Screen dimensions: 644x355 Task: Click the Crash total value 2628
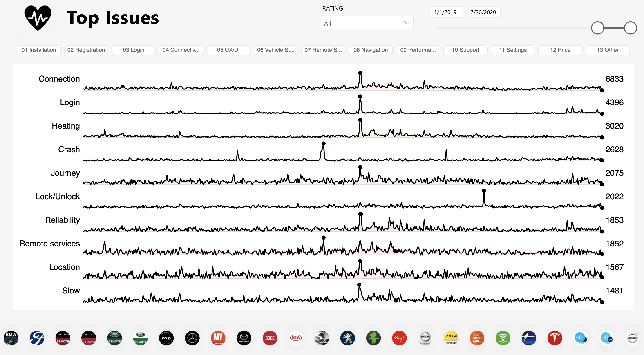tap(615, 149)
